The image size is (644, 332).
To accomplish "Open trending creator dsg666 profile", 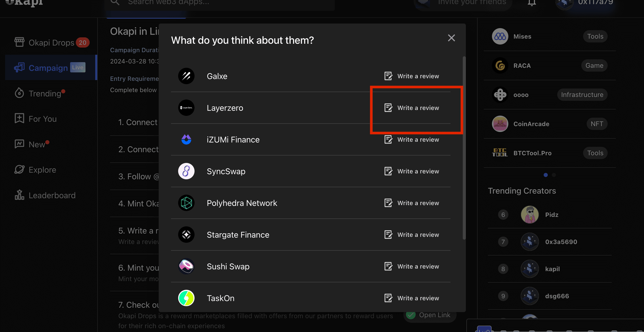I will 550,296.
